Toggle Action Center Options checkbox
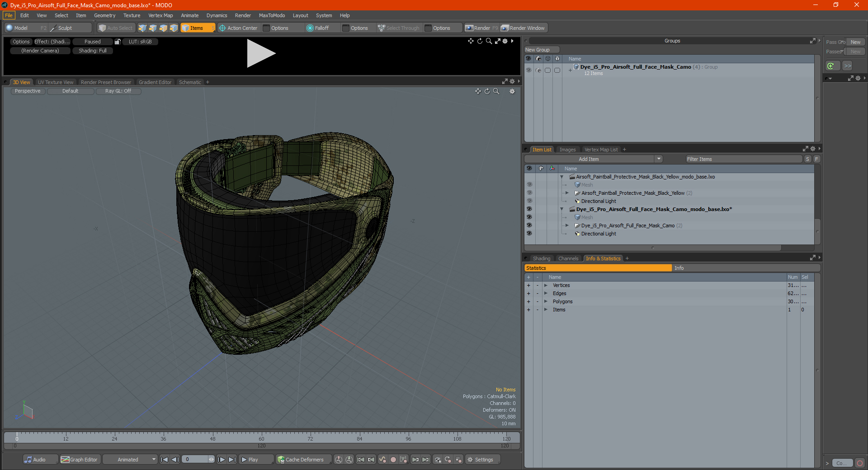 pyautogui.click(x=267, y=28)
